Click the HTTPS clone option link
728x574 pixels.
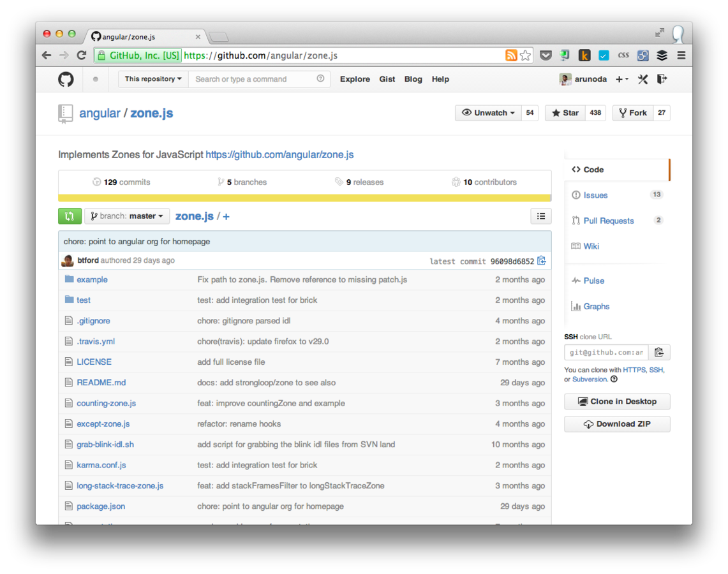tap(634, 370)
